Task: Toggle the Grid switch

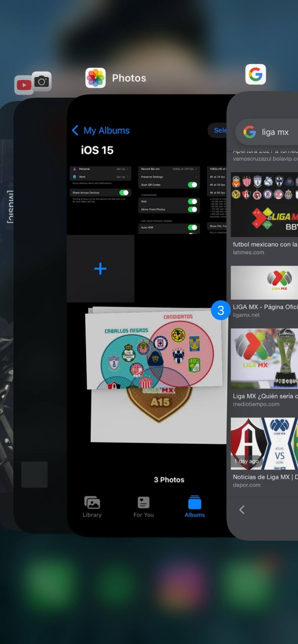Action: (192, 201)
